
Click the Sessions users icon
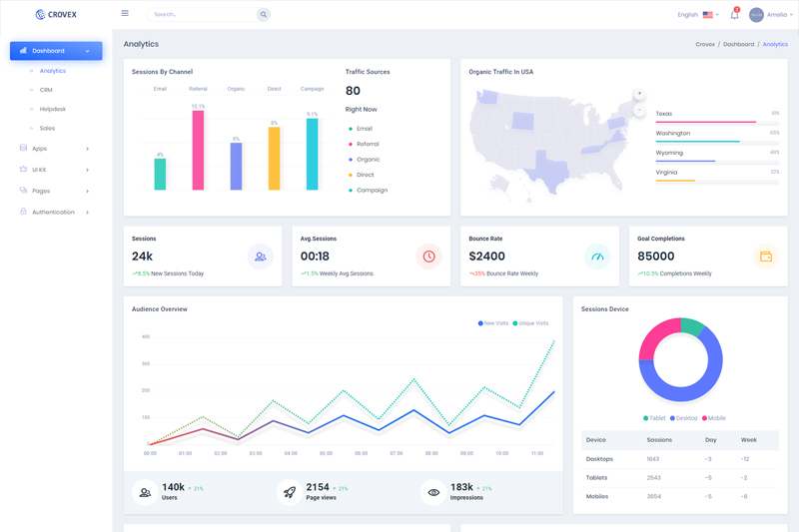(260, 257)
